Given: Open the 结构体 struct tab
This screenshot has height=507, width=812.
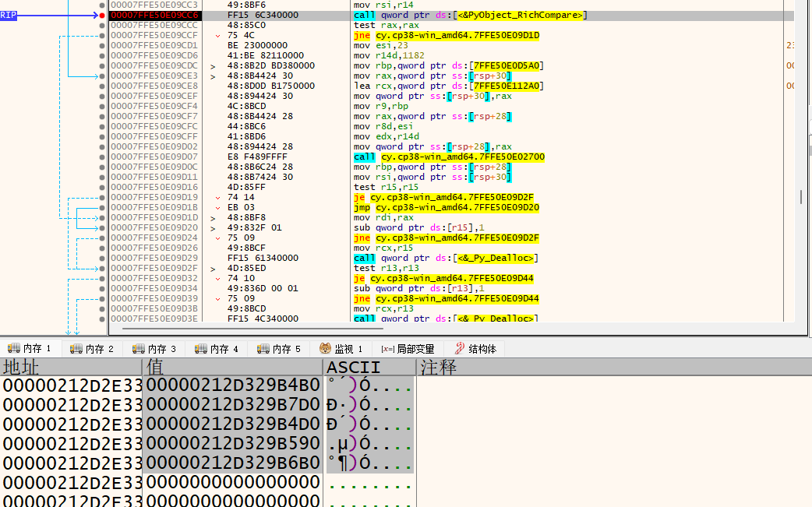Looking at the screenshot, I should point(476,349).
